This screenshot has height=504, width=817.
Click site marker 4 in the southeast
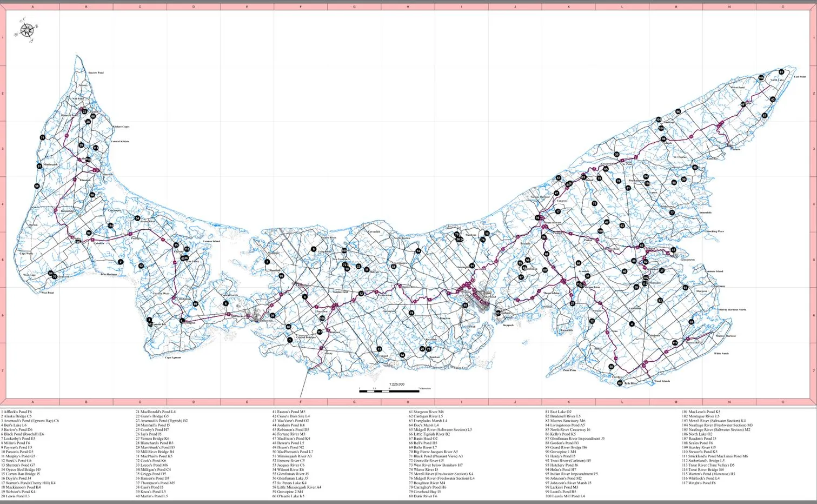[x=632, y=324]
